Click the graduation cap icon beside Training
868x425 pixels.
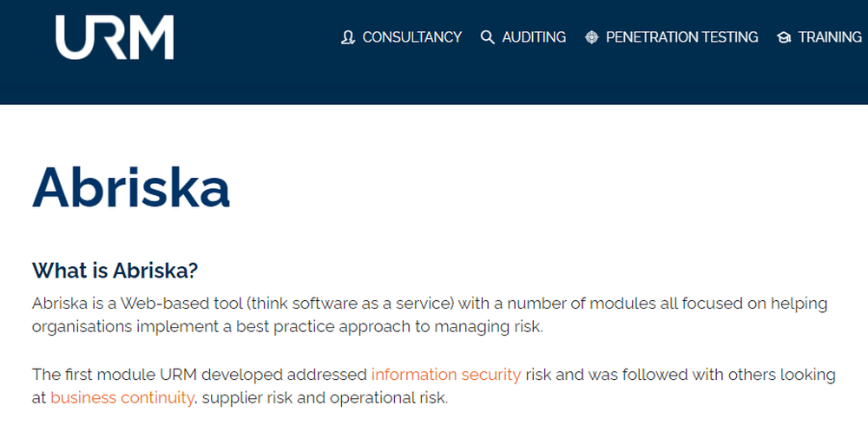click(x=785, y=37)
